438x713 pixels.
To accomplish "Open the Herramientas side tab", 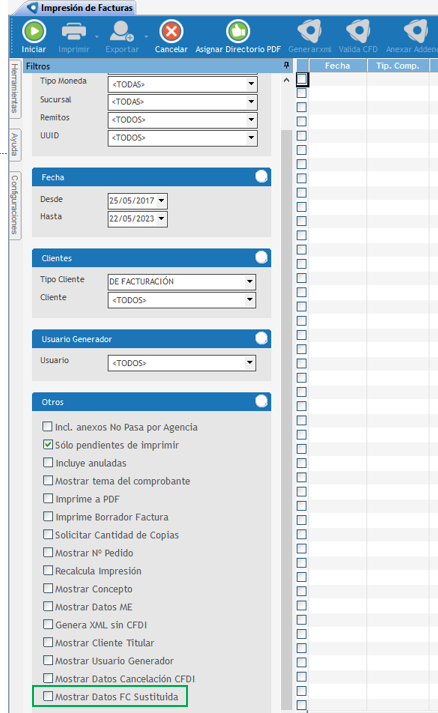I will (x=15, y=88).
